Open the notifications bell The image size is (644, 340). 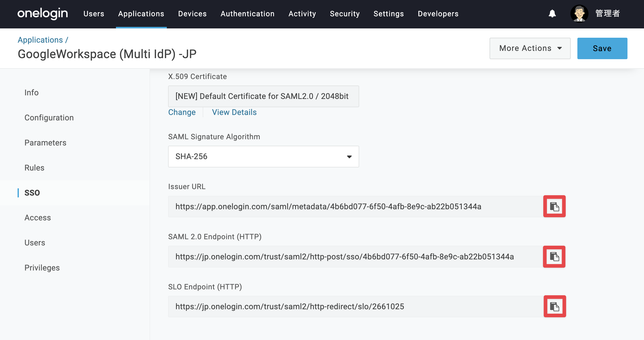(552, 13)
